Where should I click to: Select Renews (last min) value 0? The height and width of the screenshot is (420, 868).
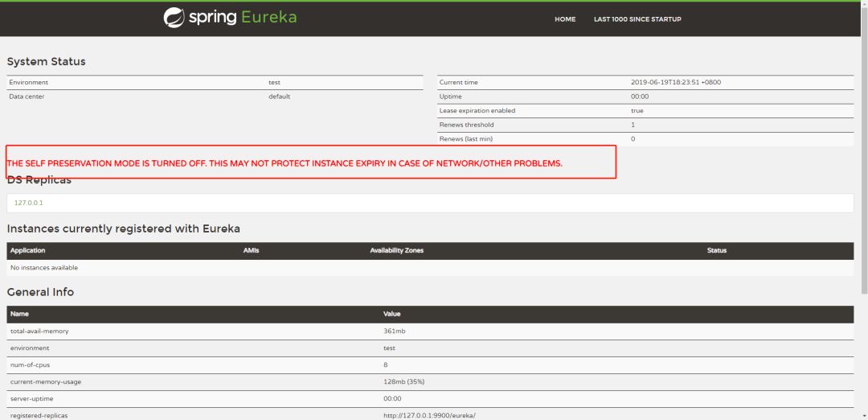pyautogui.click(x=633, y=139)
